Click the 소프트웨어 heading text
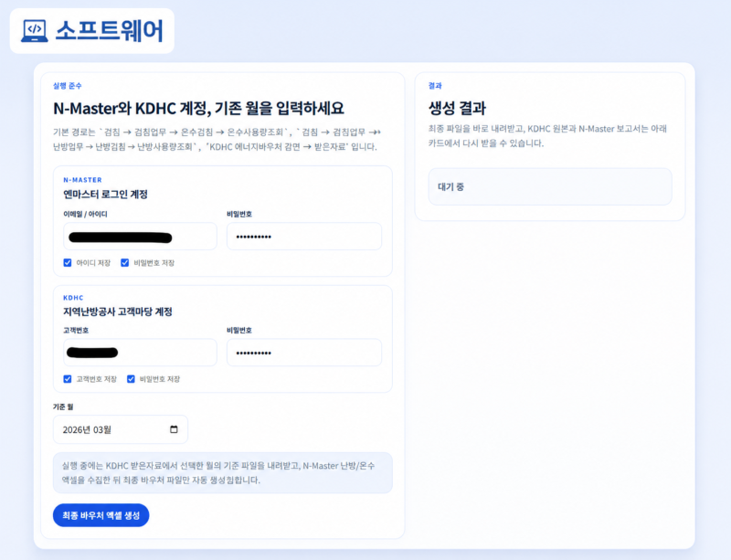This screenshot has height=560, width=731. coord(109,31)
